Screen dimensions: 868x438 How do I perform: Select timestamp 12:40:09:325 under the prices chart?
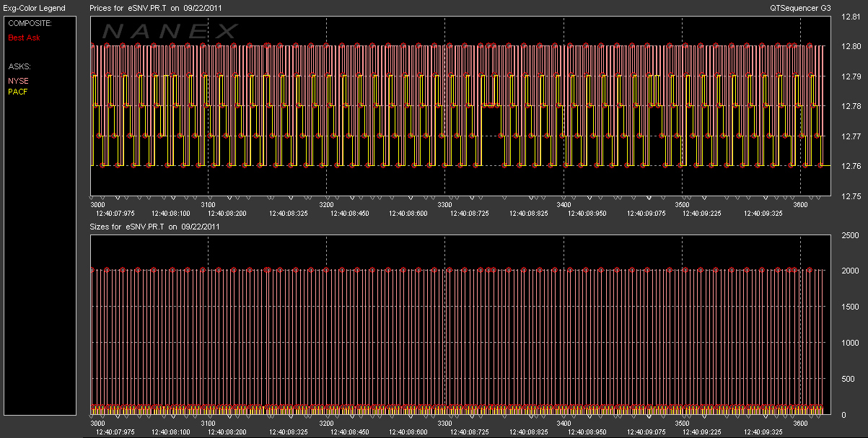tap(763, 214)
